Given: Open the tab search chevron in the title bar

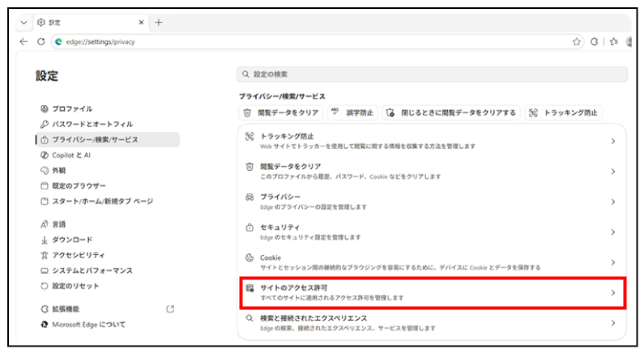Looking at the screenshot, I should pyautogui.click(x=23, y=22).
